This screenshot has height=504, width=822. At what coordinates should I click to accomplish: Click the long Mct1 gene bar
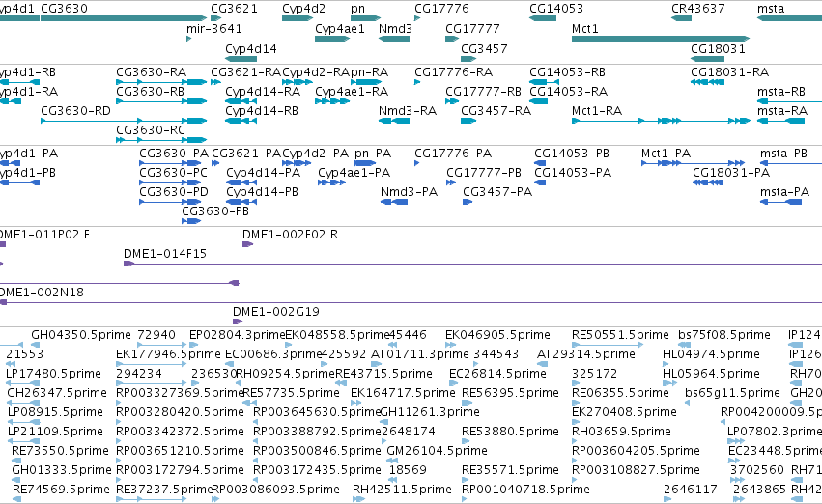661,39
